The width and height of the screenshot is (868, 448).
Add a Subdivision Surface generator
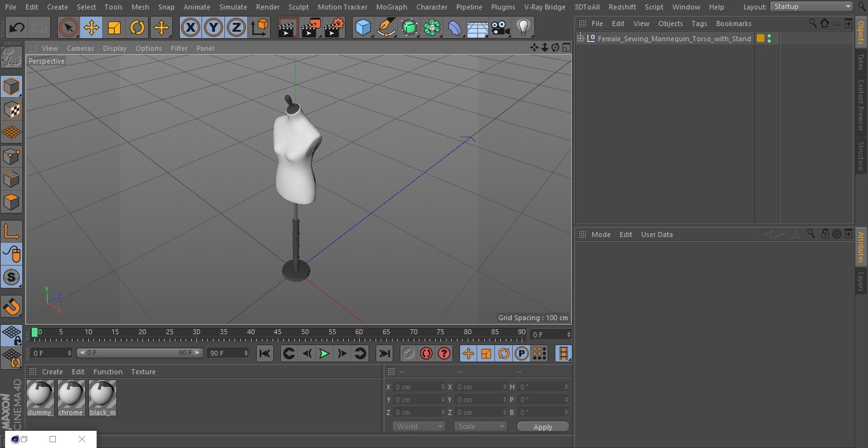tap(409, 27)
